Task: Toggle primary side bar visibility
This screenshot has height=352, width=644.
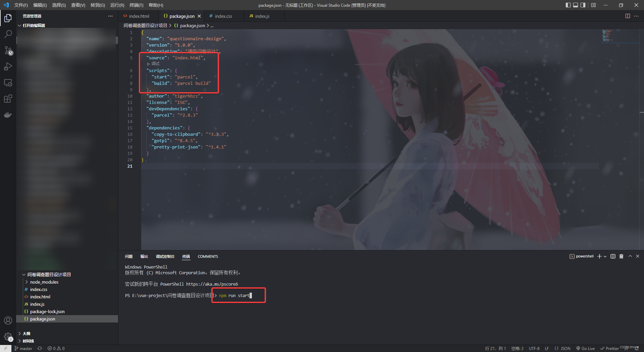Action: click(568, 5)
